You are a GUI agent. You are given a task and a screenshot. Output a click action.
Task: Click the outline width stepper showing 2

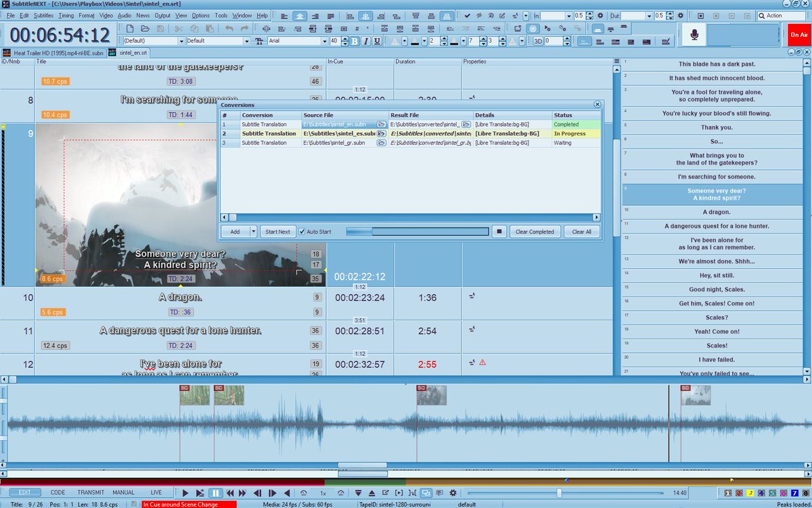click(445, 41)
